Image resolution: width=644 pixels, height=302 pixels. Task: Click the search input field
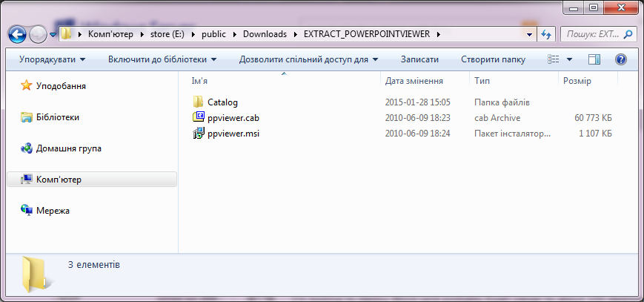591,34
